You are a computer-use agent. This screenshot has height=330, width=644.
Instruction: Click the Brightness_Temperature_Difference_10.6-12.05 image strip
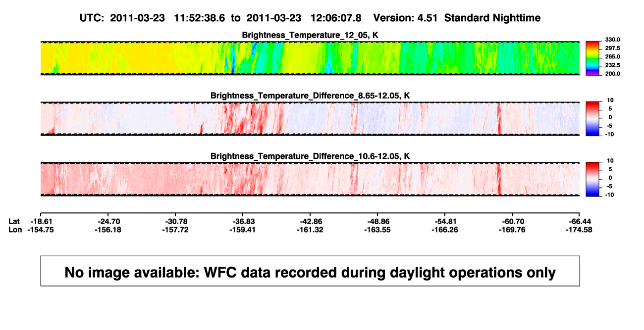pos(310,179)
